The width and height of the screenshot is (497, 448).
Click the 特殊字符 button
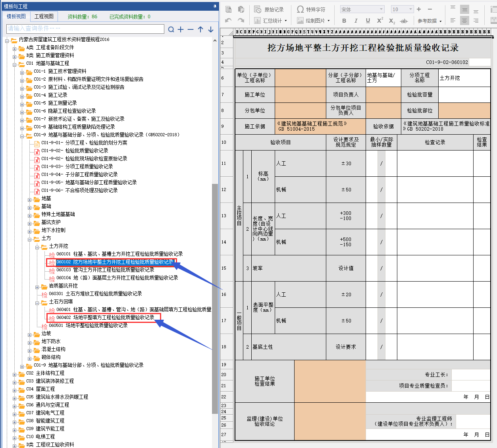pos(311,9)
